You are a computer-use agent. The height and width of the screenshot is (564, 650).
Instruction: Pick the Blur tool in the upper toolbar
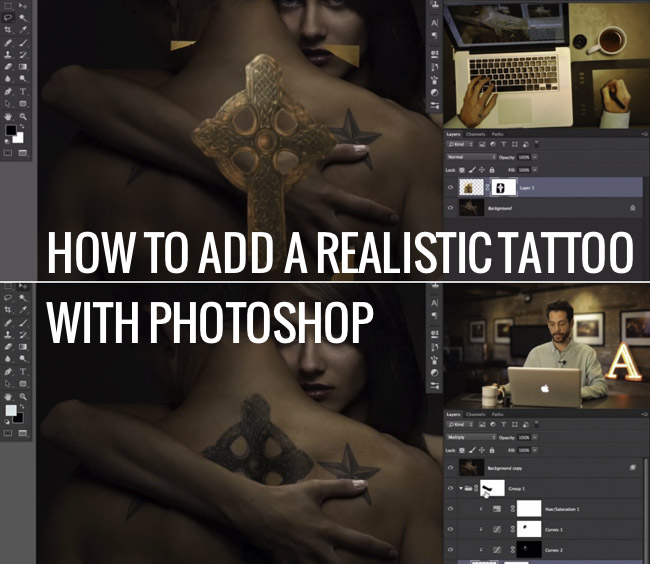click(x=8, y=79)
